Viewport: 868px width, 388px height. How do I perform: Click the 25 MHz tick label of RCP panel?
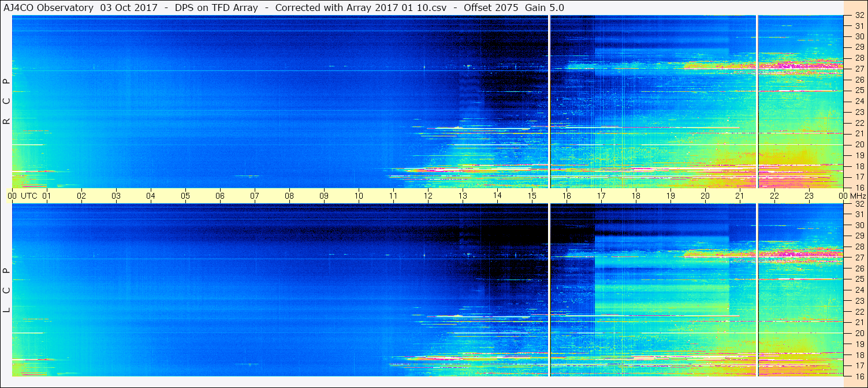[859, 91]
